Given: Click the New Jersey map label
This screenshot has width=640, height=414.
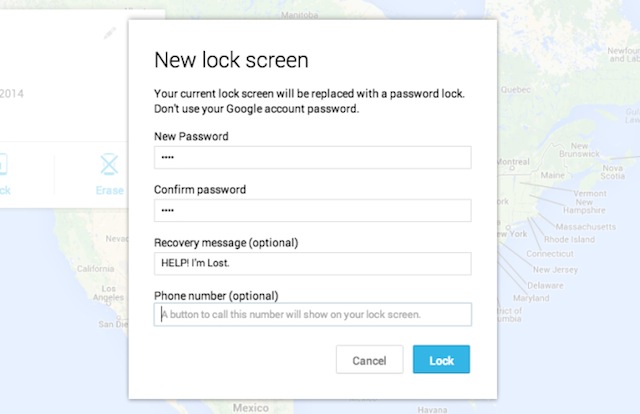Looking at the screenshot, I should tap(555, 269).
